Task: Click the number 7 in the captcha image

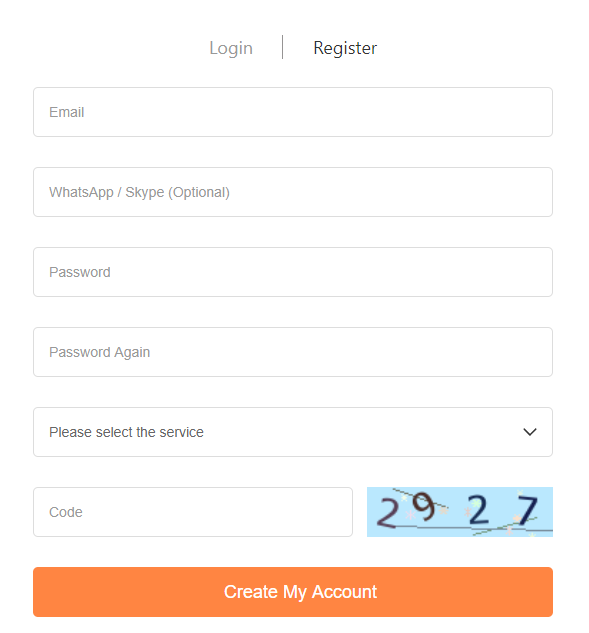Action: [528, 510]
